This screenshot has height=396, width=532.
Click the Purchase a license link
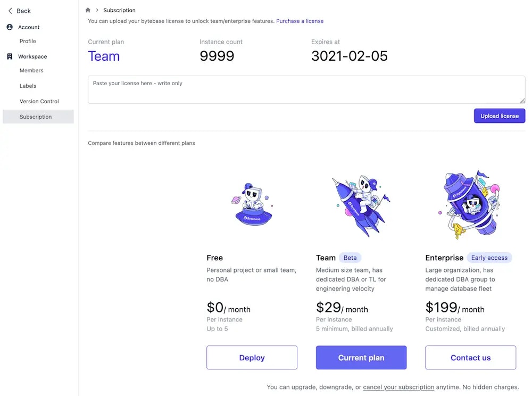(300, 21)
